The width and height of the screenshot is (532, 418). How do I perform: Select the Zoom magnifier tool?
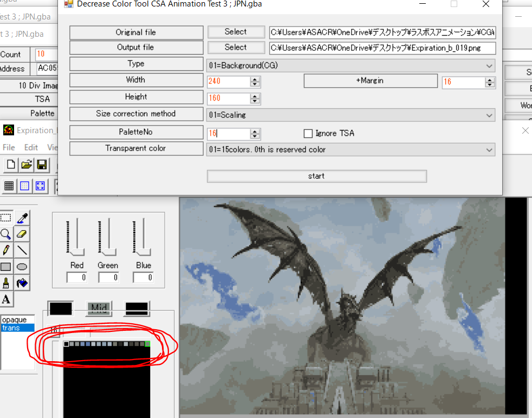pyautogui.click(x=7, y=234)
